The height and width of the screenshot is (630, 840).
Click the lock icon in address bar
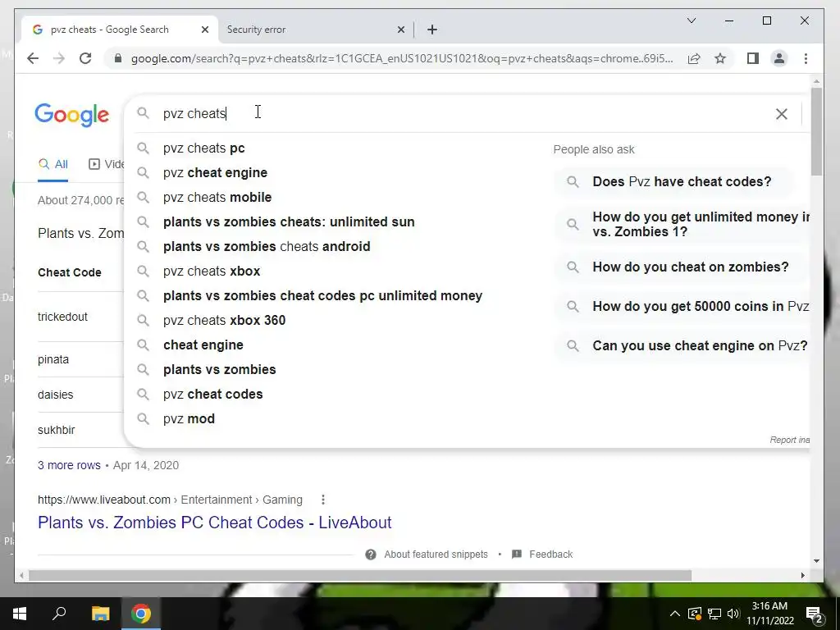coord(118,58)
